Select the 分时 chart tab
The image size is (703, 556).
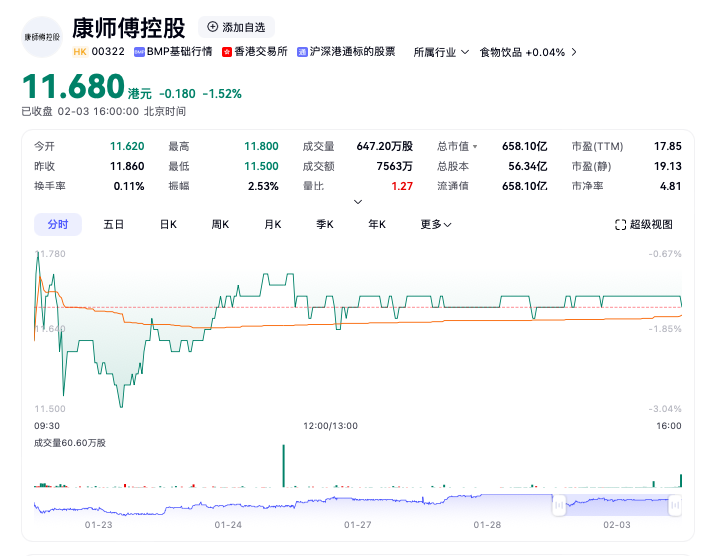[x=58, y=225]
